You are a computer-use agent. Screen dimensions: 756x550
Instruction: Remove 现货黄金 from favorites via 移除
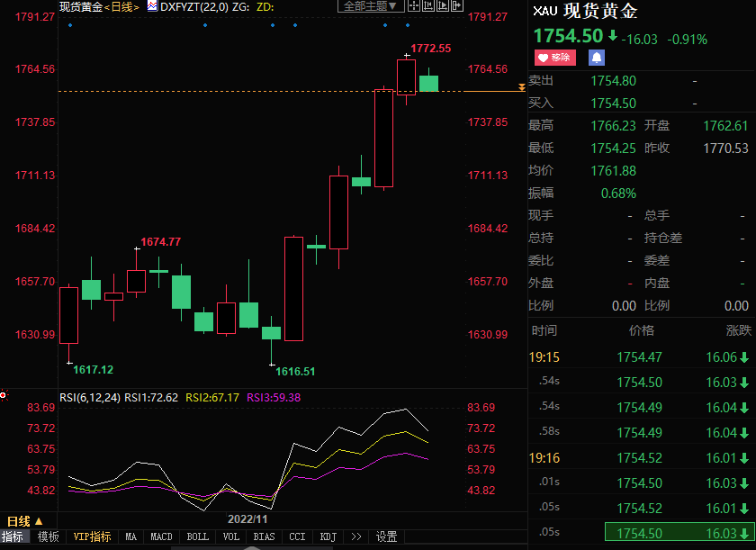[x=554, y=58]
